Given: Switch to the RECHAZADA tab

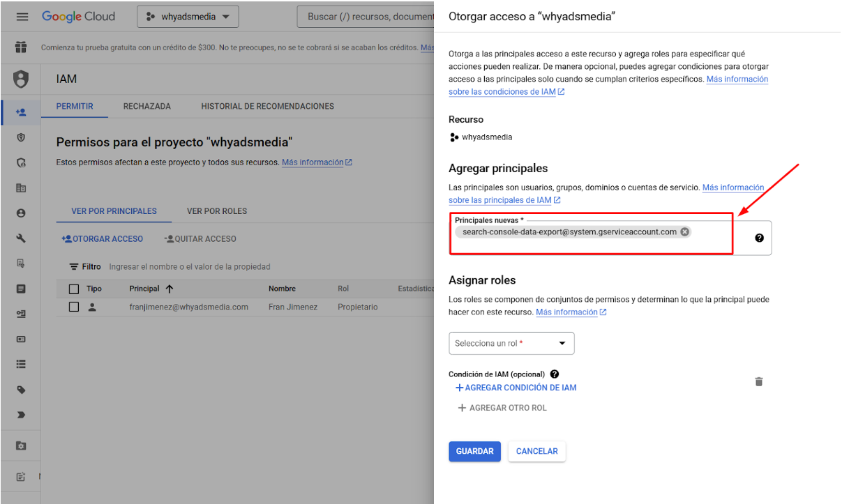Looking at the screenshot, I should pos(147,107).
